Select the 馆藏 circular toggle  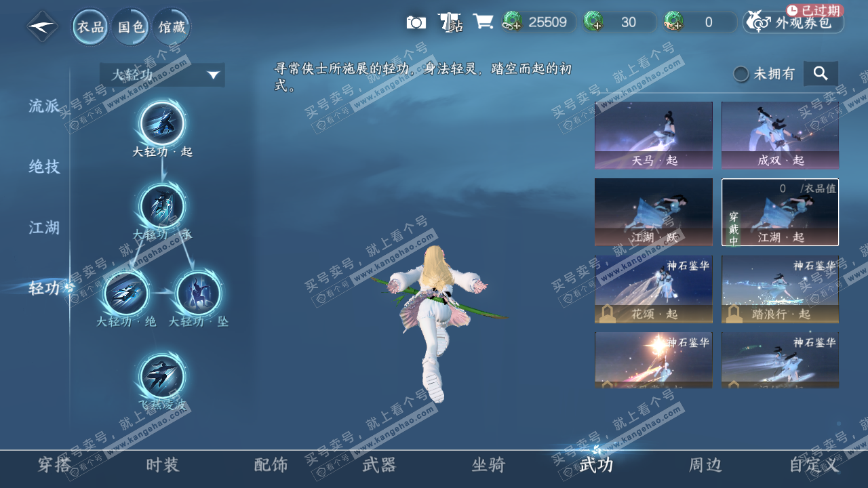[171, 27]
